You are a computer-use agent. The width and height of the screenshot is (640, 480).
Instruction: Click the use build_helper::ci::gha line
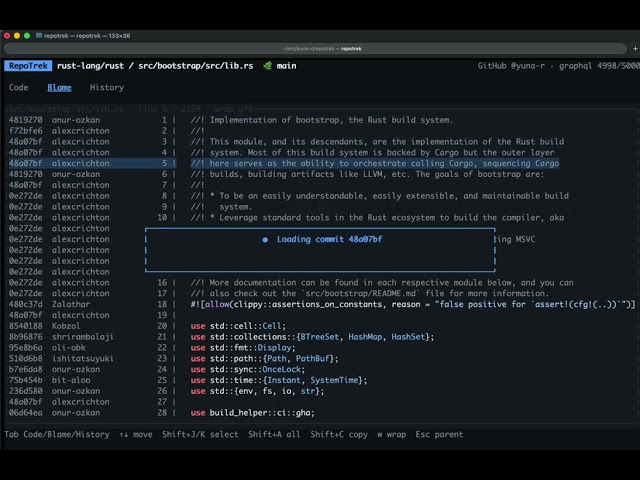pos(253,413)
